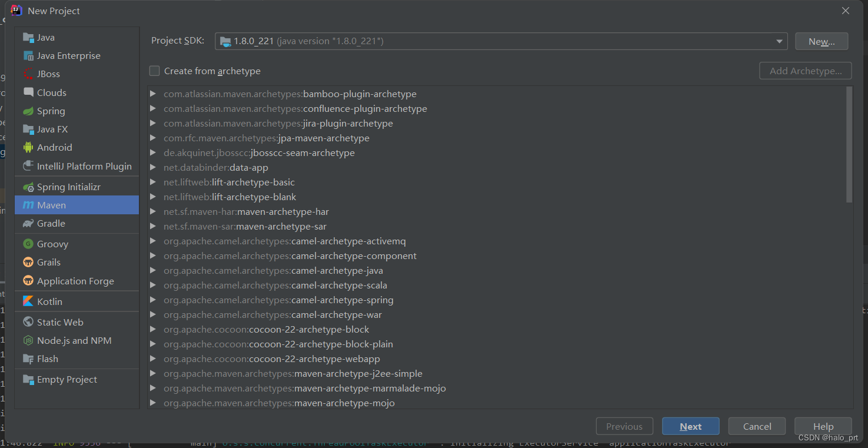Image resolution: width=868 pixels, height=448 pixels.
Task: Click the Next button
Action: click(691, 427)
